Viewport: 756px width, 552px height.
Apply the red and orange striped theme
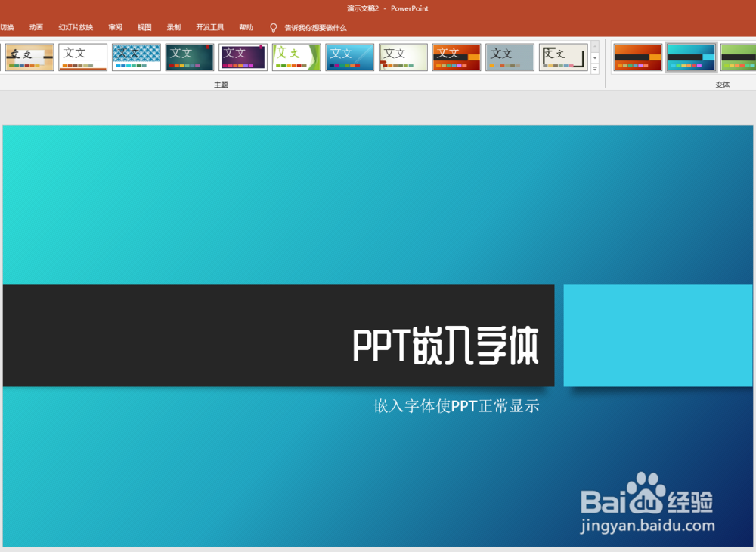pos(456,57)
